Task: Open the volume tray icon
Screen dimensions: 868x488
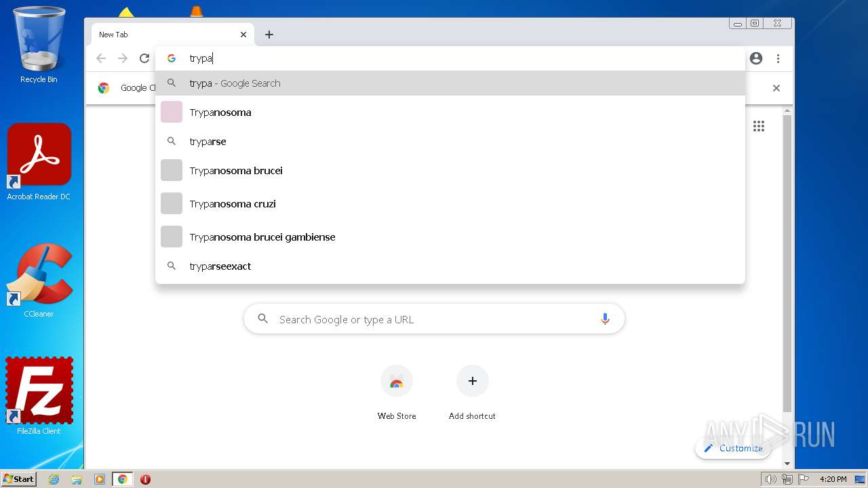Action: tap(770, 479)
